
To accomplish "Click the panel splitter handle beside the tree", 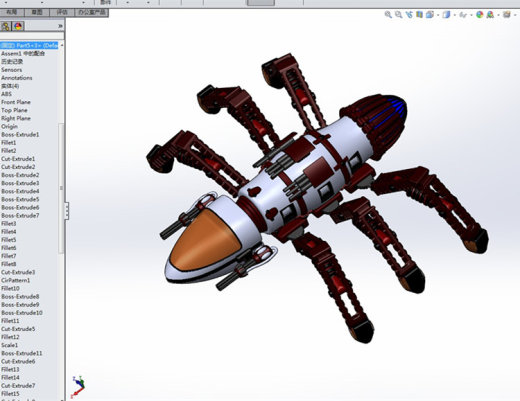I will click(67, 211).
